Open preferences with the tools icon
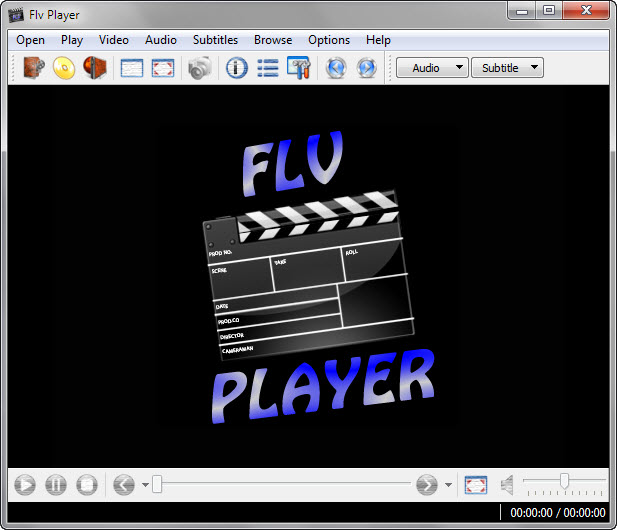 (298, 68)
